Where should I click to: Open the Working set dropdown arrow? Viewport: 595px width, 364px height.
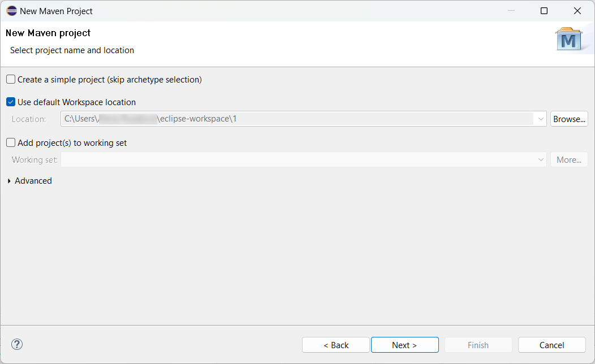tap(540, 159)
